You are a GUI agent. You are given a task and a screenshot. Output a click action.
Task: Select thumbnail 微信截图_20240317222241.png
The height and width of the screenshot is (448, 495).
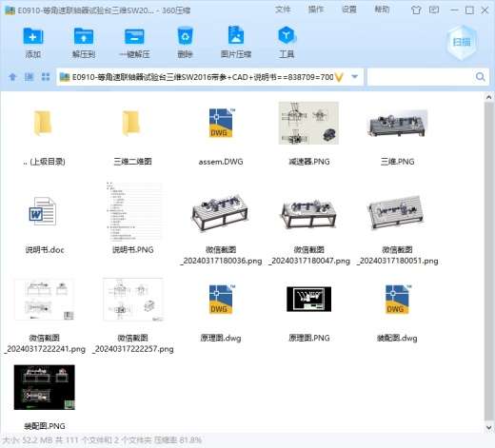[x=44, y=300]
